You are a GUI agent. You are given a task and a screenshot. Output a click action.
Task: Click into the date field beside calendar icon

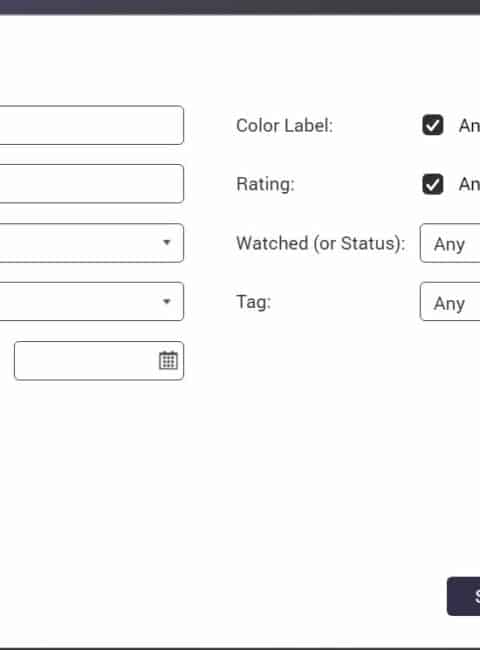point(85,361)
